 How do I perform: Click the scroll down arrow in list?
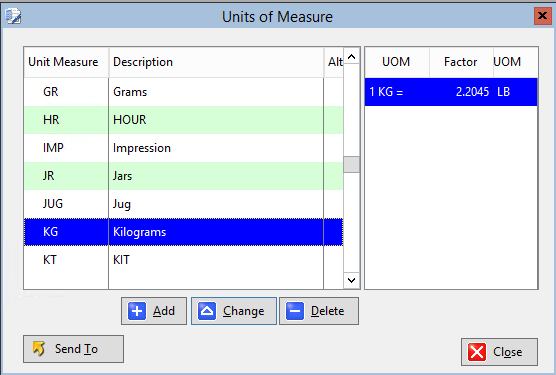click(x=351, y=280)
